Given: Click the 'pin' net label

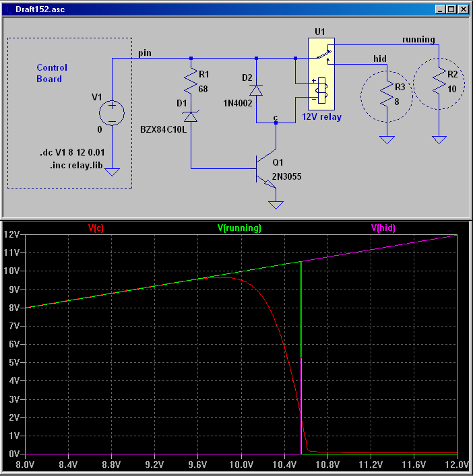Looking at the screenshot, I should [145, 53].
